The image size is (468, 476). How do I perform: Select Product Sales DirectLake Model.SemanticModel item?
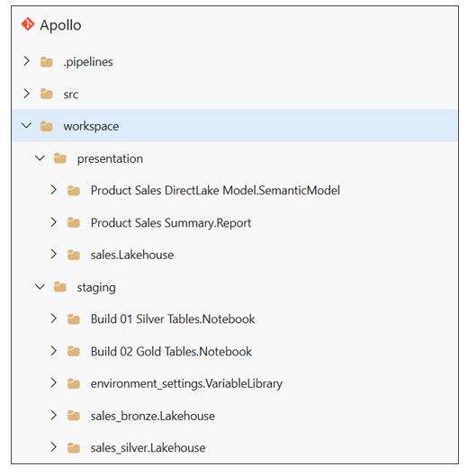tap(215, 191)
